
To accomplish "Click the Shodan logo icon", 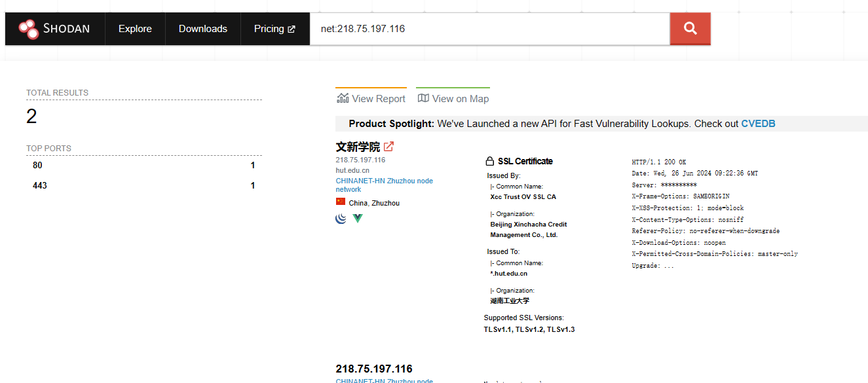I will click(29, 29).
